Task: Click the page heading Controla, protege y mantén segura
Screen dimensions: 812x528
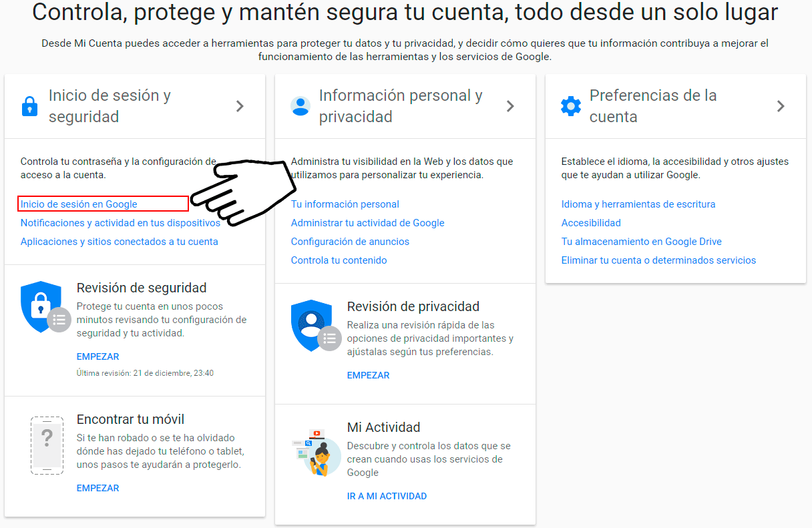Action: 405,13
